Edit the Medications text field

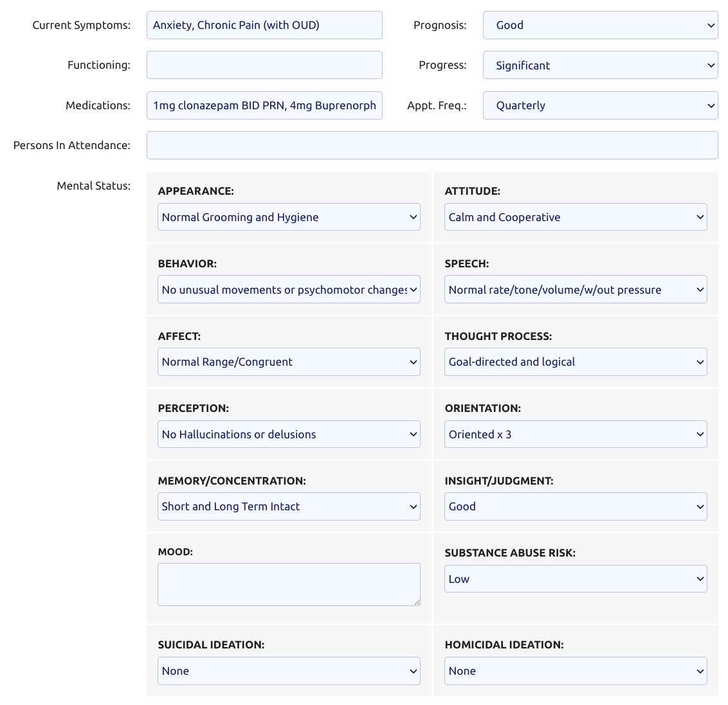[x=264, y=105]
